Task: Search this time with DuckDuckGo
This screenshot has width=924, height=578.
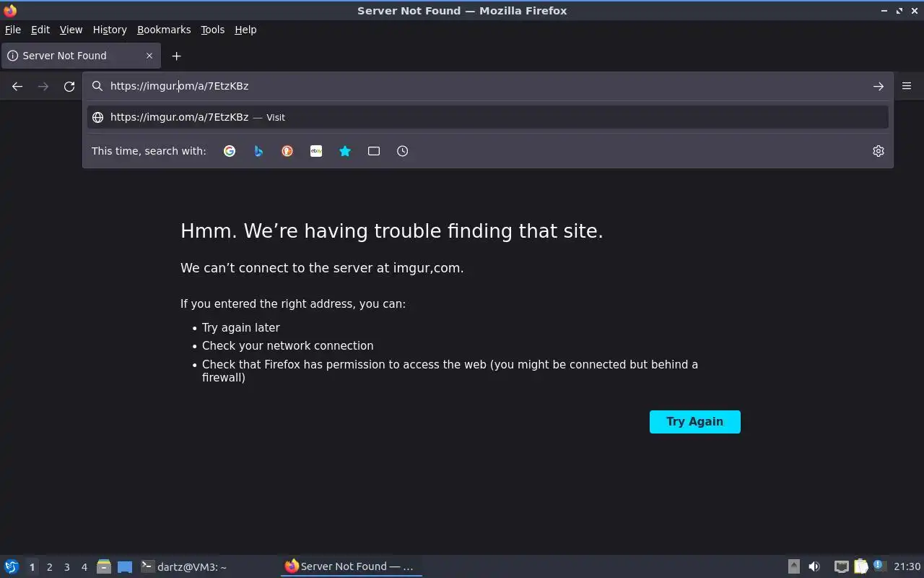Action: coord(287,151)
